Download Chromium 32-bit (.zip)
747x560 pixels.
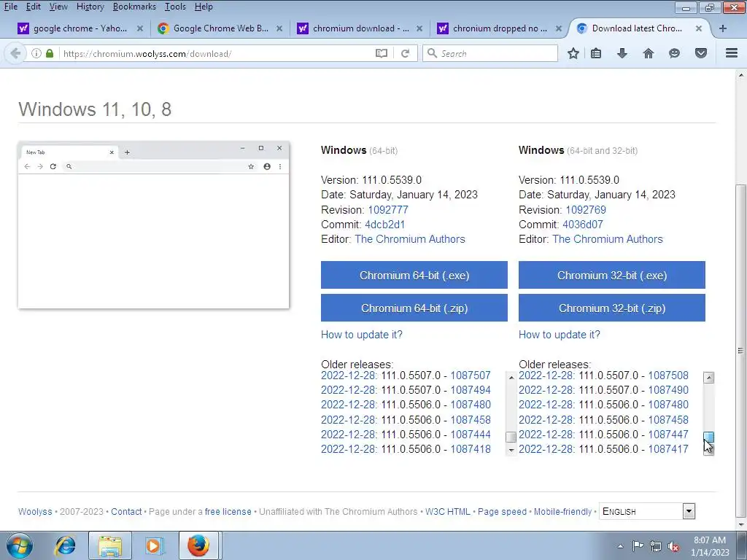coord(612,308)
